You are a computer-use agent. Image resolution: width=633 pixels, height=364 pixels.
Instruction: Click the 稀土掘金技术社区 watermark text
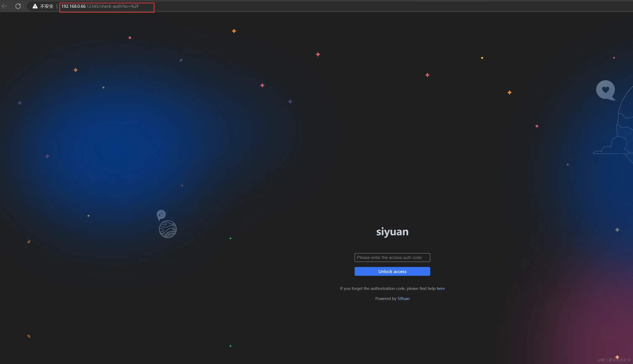[614, 360]
